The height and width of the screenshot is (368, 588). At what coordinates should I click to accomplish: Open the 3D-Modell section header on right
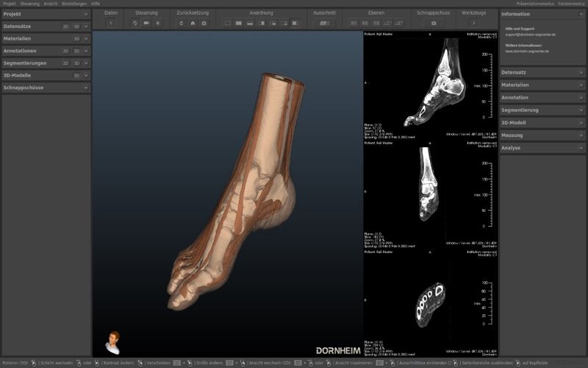(x=542, y=123)
